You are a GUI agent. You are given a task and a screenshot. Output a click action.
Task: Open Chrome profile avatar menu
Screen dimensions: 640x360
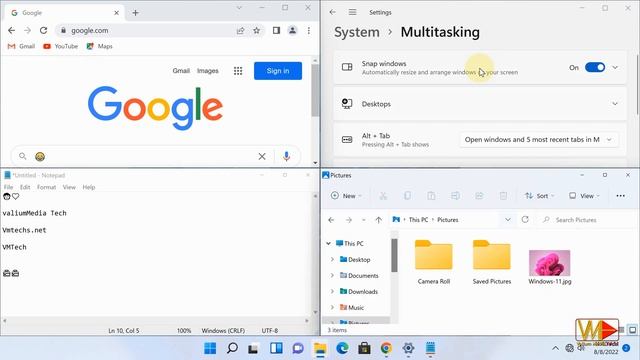[292, 30]
